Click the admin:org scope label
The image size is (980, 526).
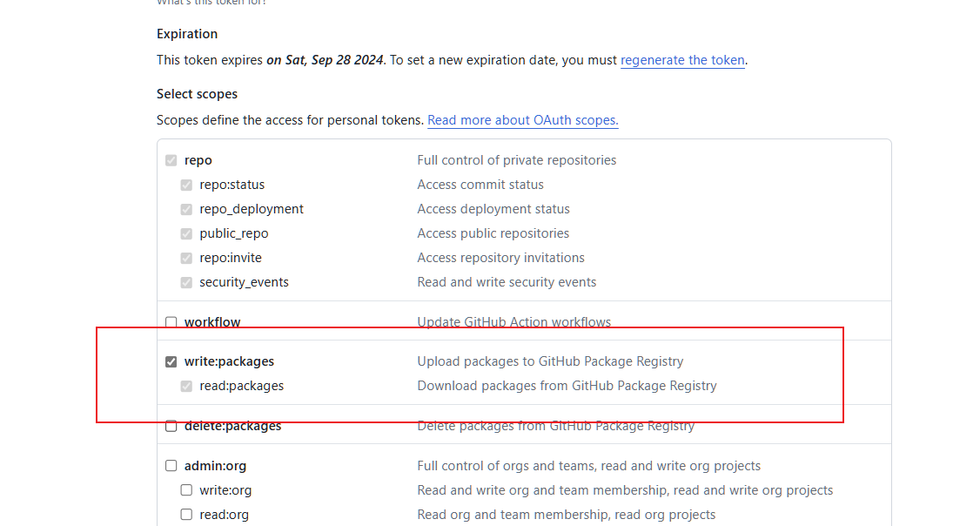tap(215, 466)
